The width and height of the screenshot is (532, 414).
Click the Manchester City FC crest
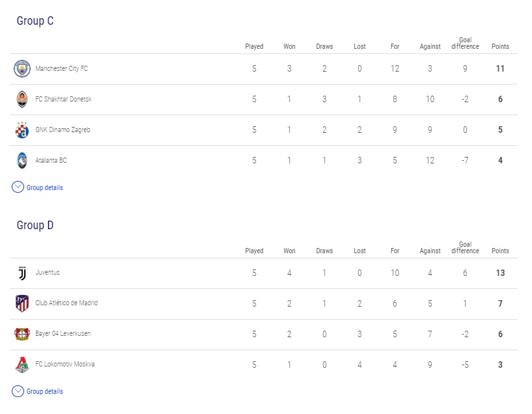tap(22, 69)
